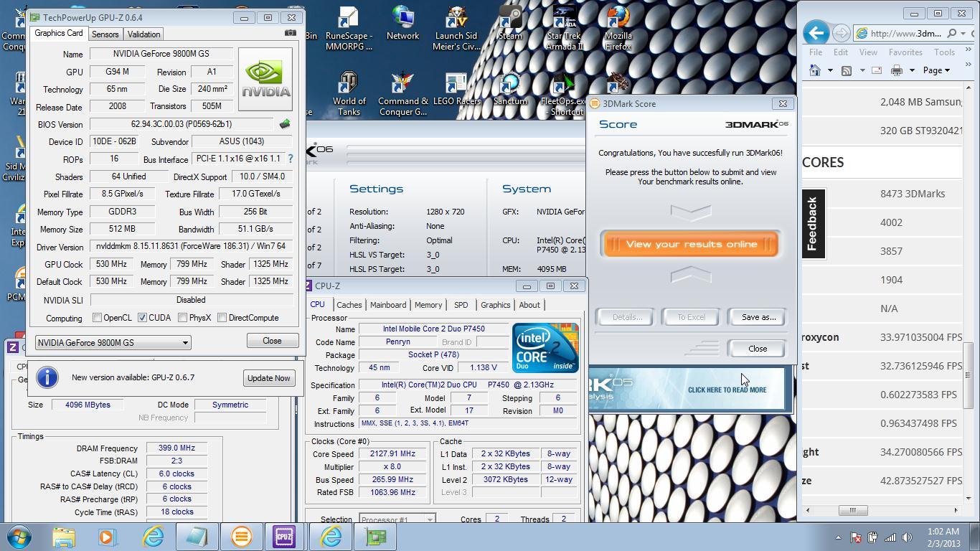The height and width of the screenshot is (551, 980).
Task: Open the Network desktop icon
Action: point(402,24)
